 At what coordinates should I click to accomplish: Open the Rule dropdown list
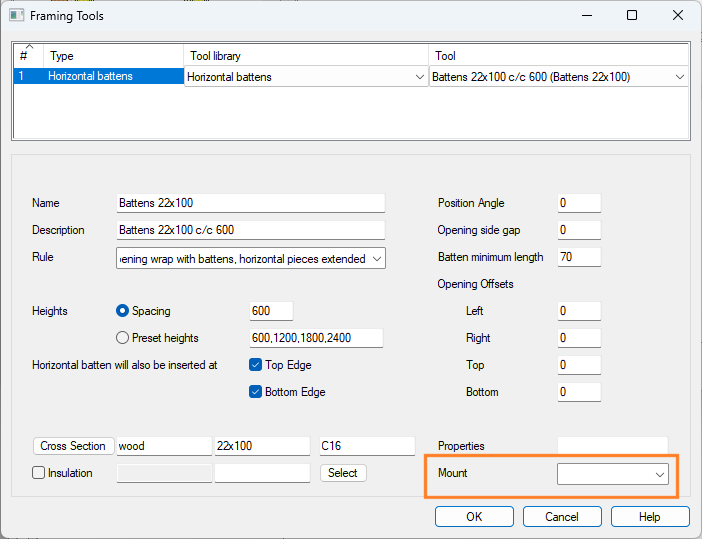click(x=376, y=258)
